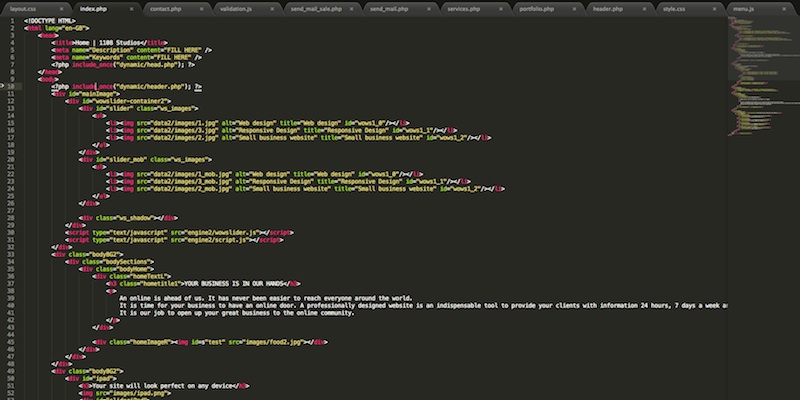
Task: Click the "ipad" id value
Action: click(x=106, y=378)
